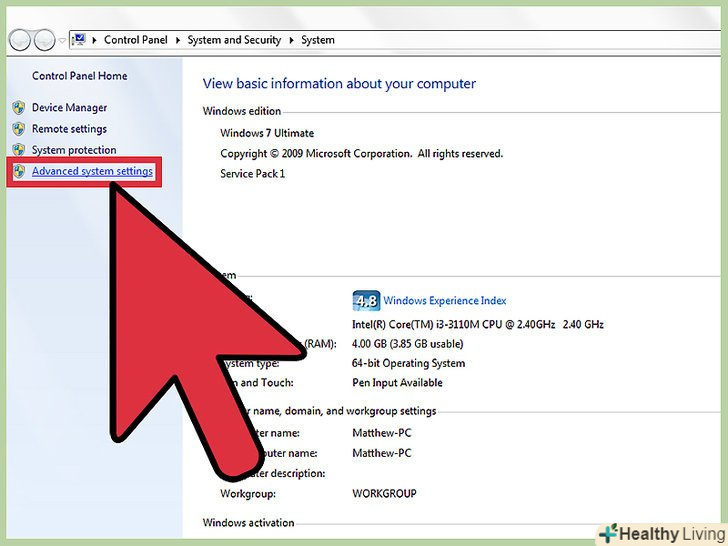Click the Windows edition section heading
Image resolution: width=728 pixels, height=546 pixels.
point(242,111)
